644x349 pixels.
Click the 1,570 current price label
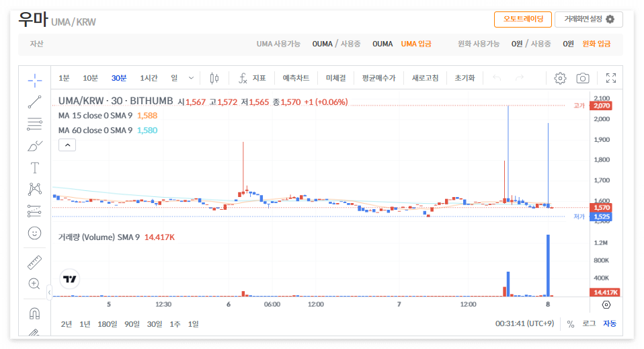pos(601,208)
